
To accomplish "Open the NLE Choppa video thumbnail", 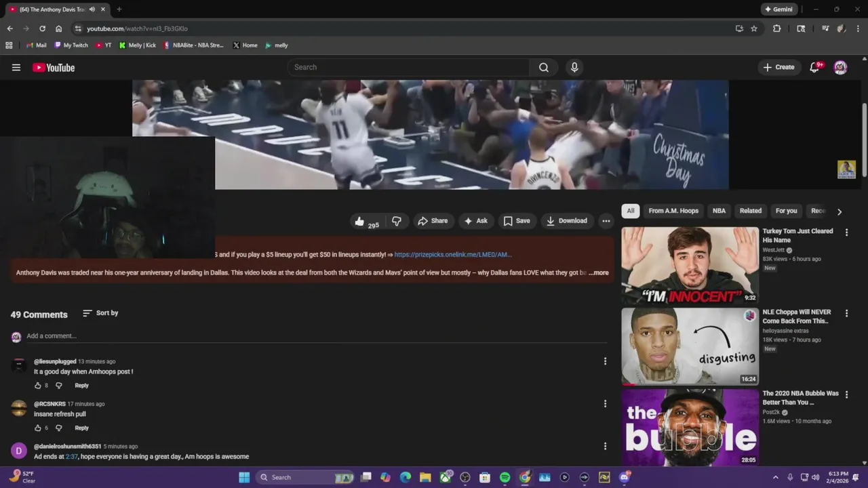I will pyautogui.click(x=690, y=346).
